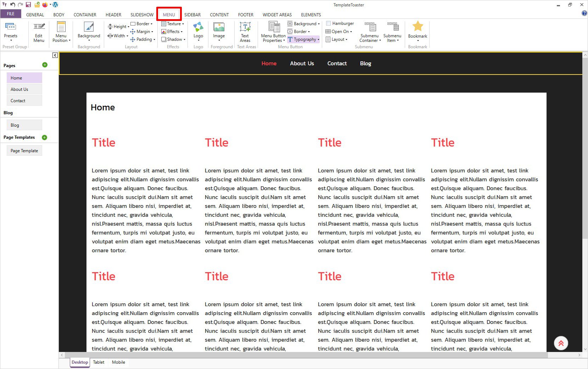Click the About Us link in preview menu
The width and height of the screenshot is (588, 369).
302,64
